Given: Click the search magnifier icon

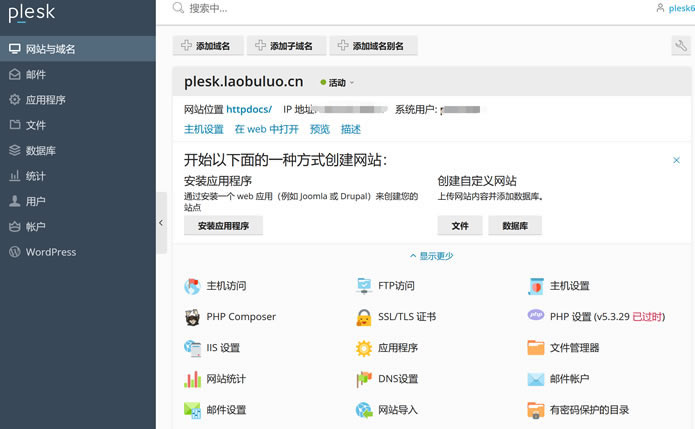Looking at the screenshot, I should [178, 8].
